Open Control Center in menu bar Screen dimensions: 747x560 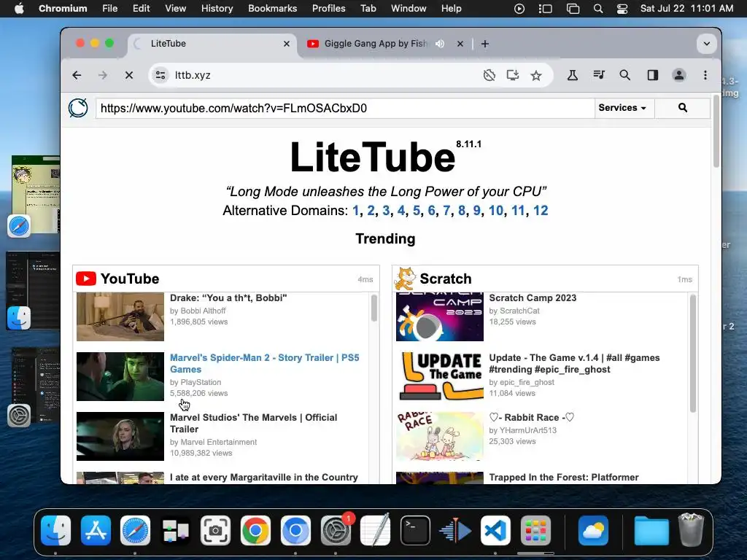(622, 9)
